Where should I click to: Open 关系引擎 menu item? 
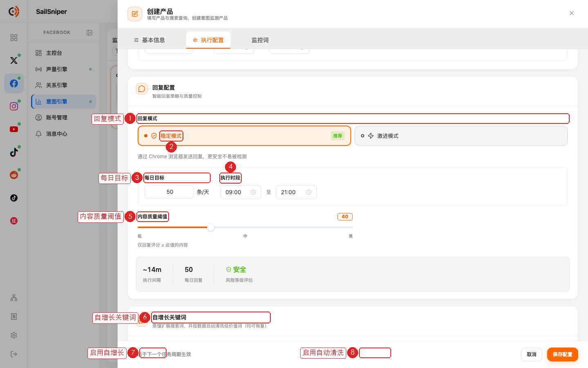pos(63,85)
